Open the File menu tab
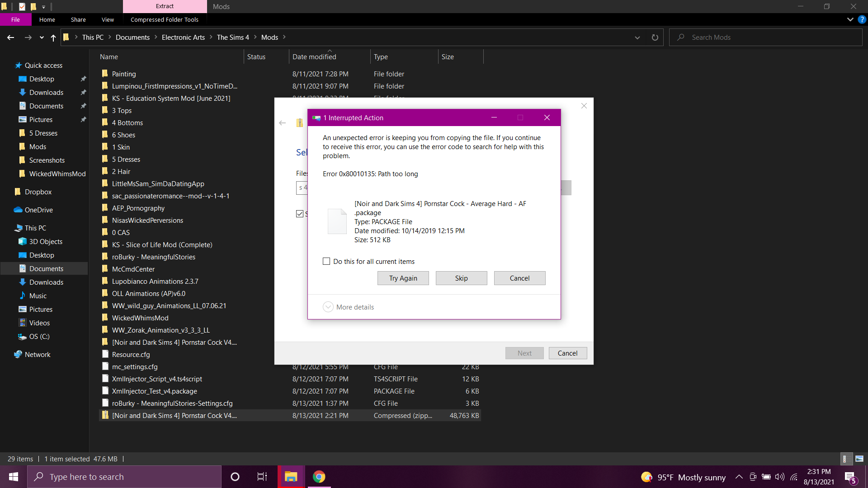This screenshot has height=488, width=868. 16,19
